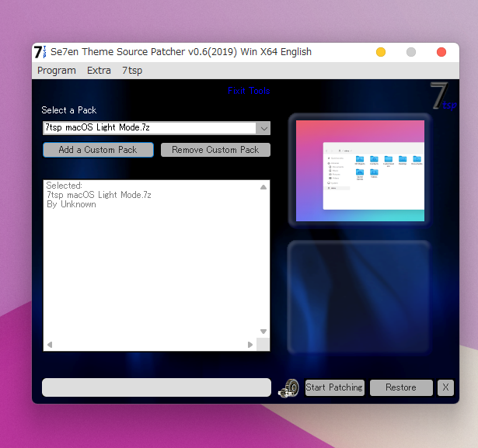Click the X exit button beside Restore
Screen dimensions: 478x448
tap(445, 387)
